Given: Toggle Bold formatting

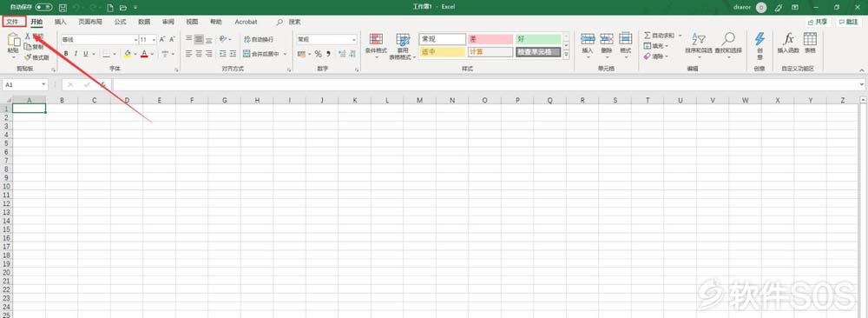Looking at the screenshot, I should coord(66,54).
